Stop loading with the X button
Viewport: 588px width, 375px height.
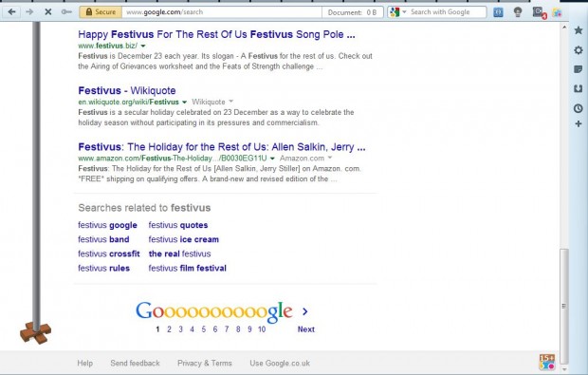tap(48, 12)
